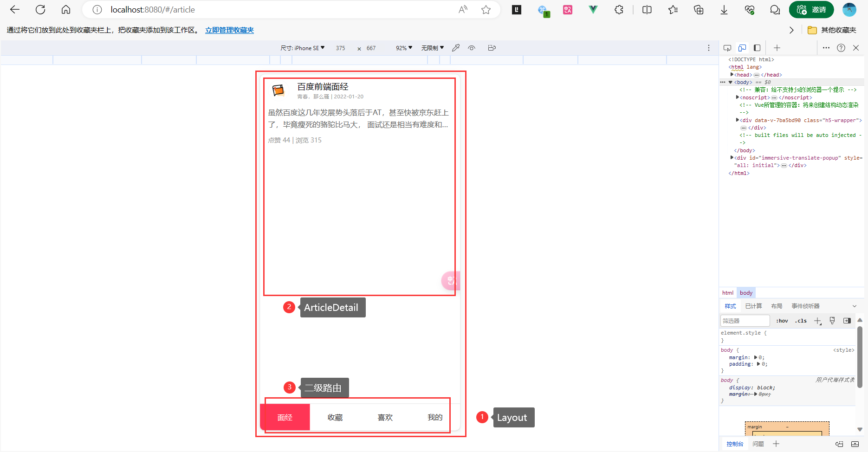Screen dimensions: 868x452
Task: Open the Downloads panel
Action: coord(724,10)
